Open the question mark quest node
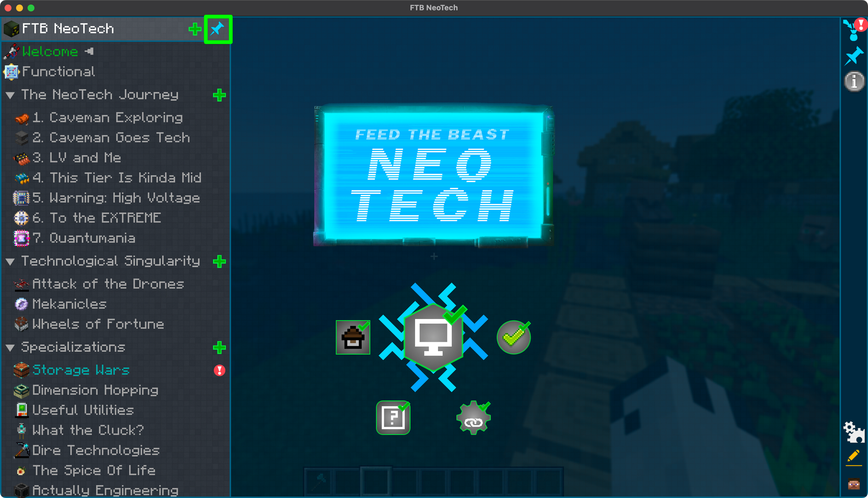The height and width of the screenshot is (498, 868). click(x=393, y=418)
